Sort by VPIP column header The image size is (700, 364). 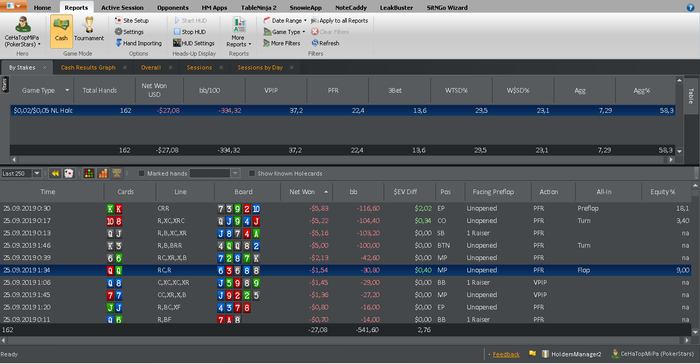[276, 90]
